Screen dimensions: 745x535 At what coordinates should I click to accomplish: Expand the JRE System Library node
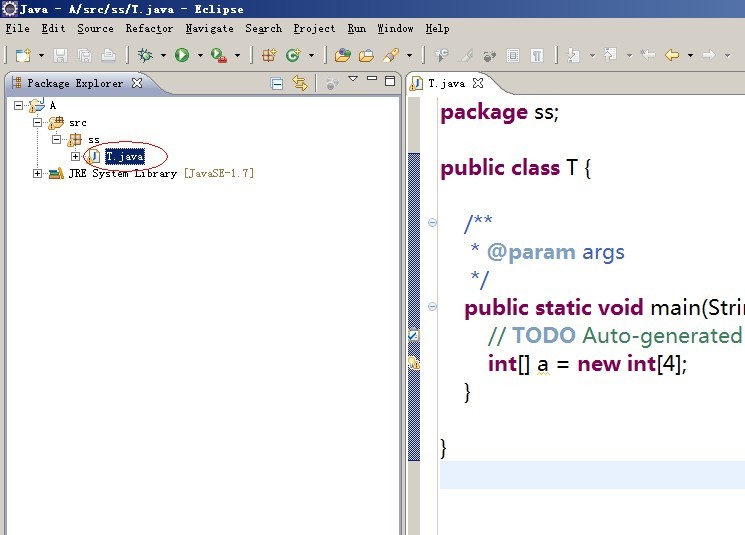[x=38, y=173]
